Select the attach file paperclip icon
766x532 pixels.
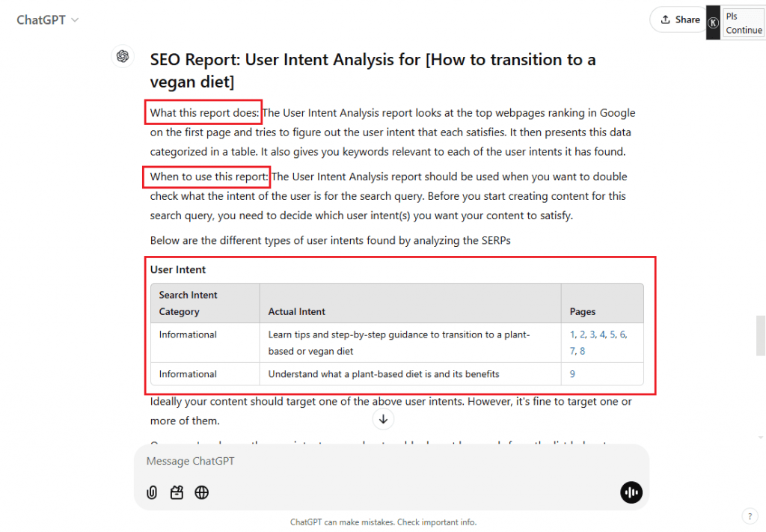pos(152,492)
